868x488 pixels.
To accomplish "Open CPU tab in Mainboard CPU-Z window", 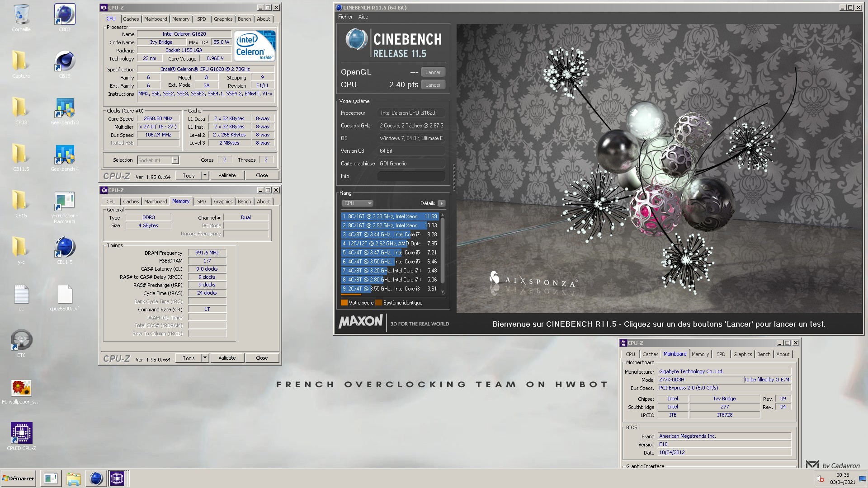I will [630, 354].
